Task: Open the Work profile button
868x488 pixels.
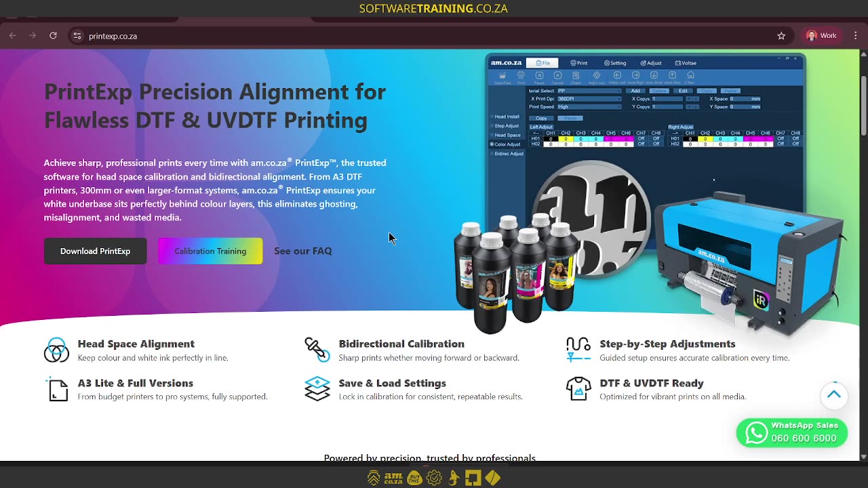Action: 821,36
